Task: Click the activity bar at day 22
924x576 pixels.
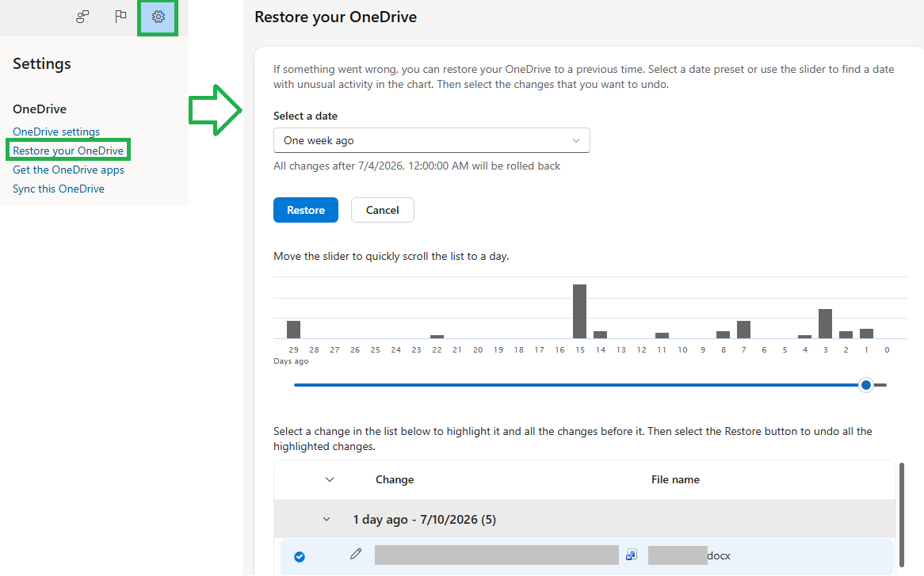Action: pyautogui.click(x=437, y=337)
